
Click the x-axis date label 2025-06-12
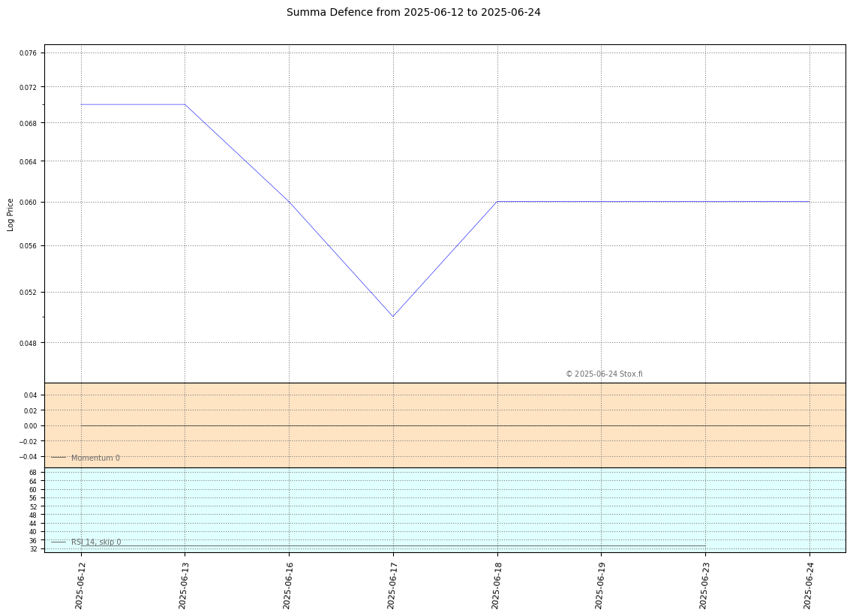(x=79, y=585)
